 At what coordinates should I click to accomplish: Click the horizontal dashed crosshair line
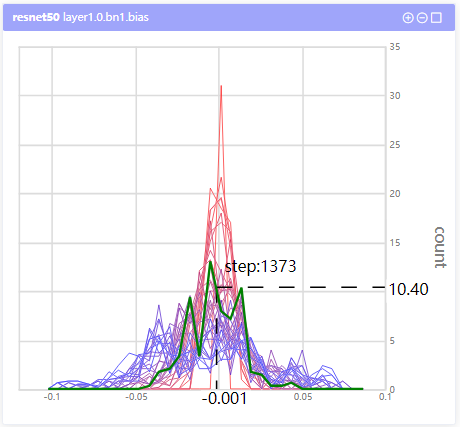(302, 287)
